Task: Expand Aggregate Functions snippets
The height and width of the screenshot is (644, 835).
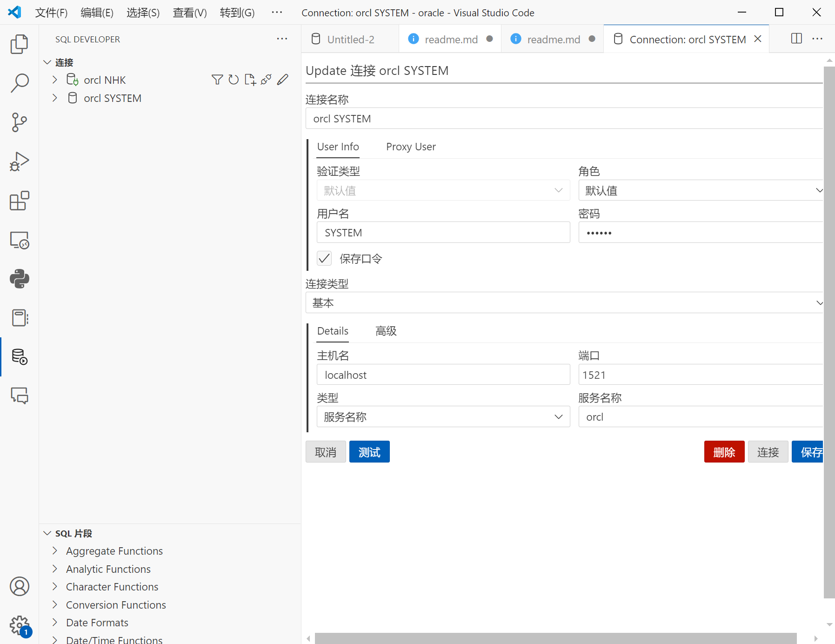Action: 55,551
